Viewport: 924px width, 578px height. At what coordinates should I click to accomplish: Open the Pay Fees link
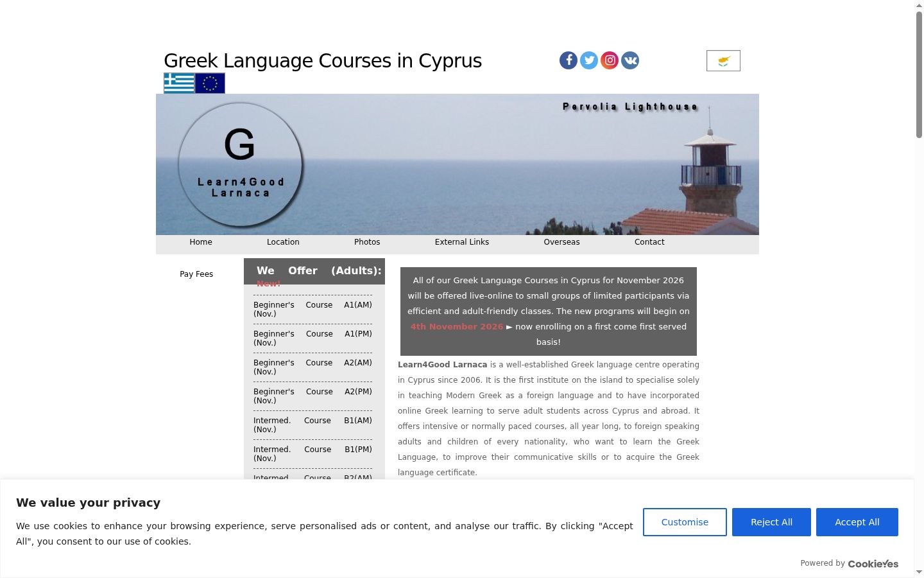pos(196,274)
